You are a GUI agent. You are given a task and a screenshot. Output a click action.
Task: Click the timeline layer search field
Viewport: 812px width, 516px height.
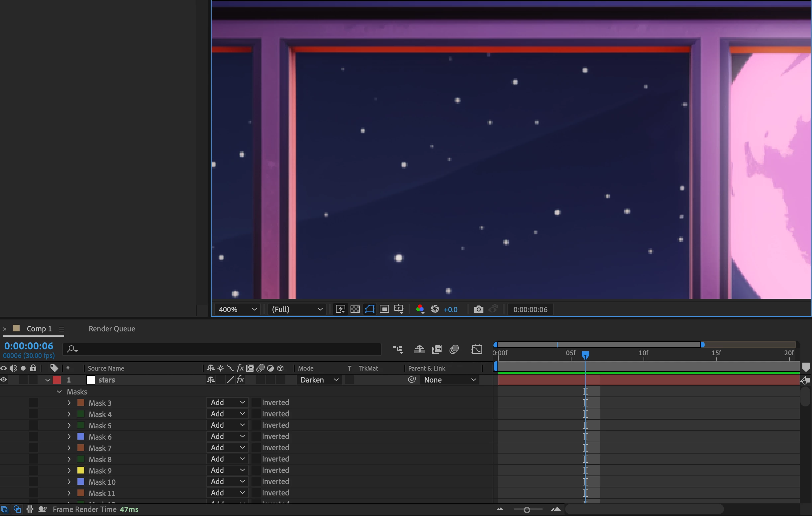point(223,349)
